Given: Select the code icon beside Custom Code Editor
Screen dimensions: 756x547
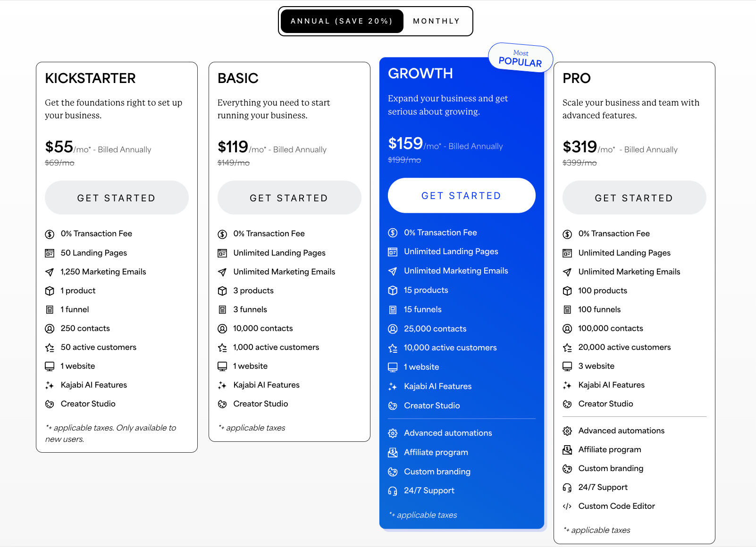Looking at the screenshot, I should click(567, 506).
